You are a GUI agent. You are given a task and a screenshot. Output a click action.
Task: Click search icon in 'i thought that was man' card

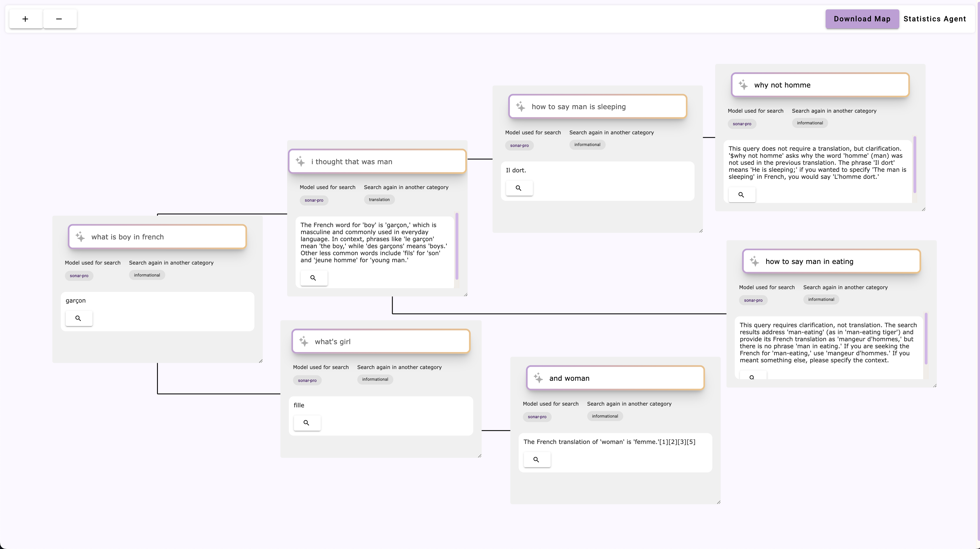(x=313, y=278)
